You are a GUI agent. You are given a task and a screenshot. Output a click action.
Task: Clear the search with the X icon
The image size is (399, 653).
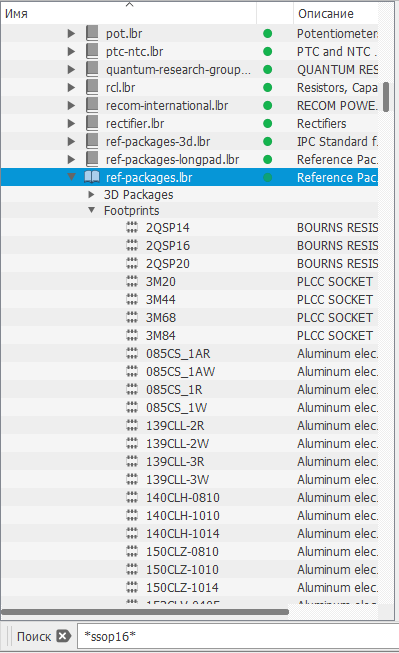63,636
